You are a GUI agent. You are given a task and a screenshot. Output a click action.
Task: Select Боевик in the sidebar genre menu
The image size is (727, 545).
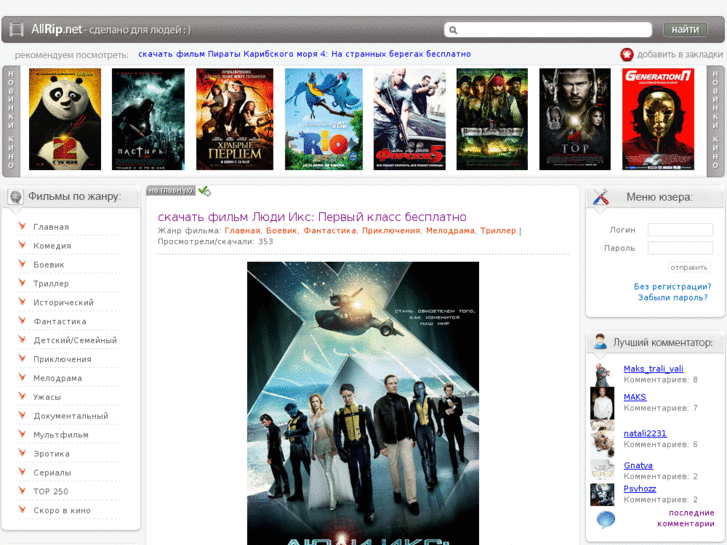point(49,265)
